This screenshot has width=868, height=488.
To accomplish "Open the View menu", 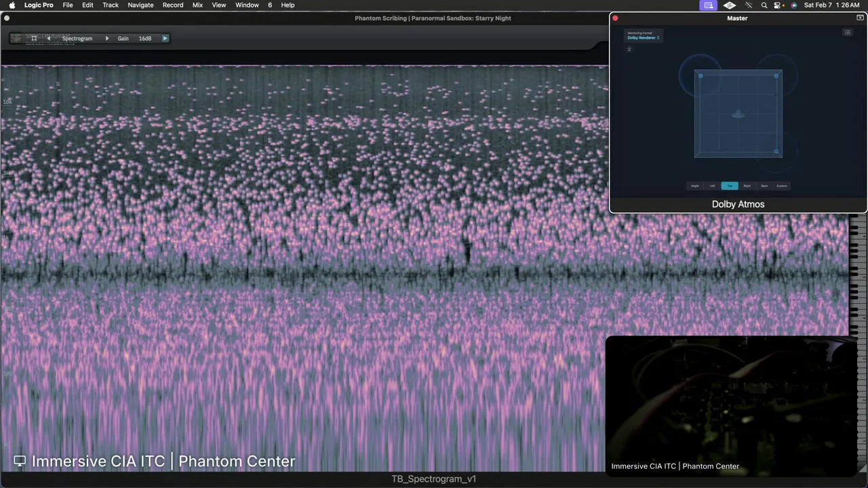I will click(x=219, y=5).
